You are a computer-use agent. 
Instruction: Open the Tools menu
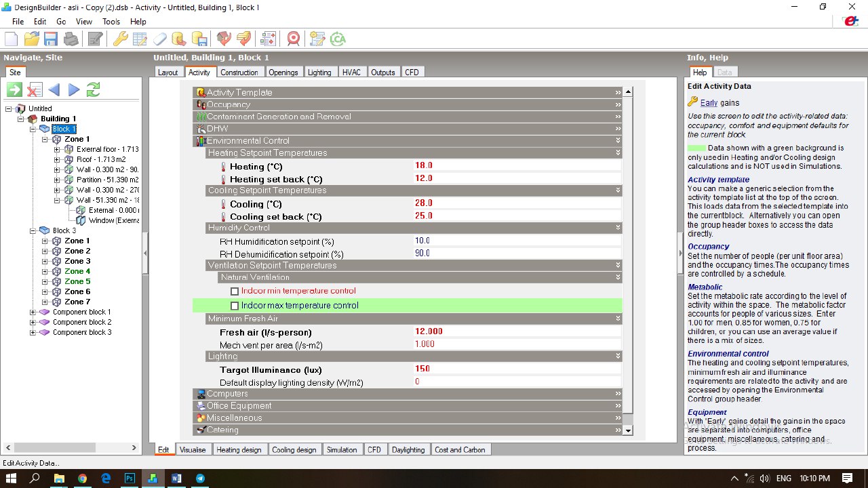pos(111,22)
